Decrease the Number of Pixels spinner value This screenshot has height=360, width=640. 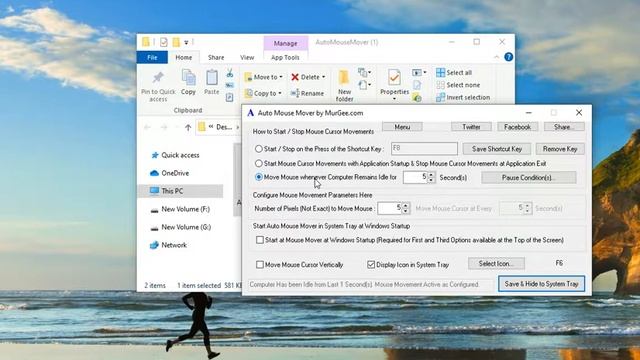pos(405,211)
